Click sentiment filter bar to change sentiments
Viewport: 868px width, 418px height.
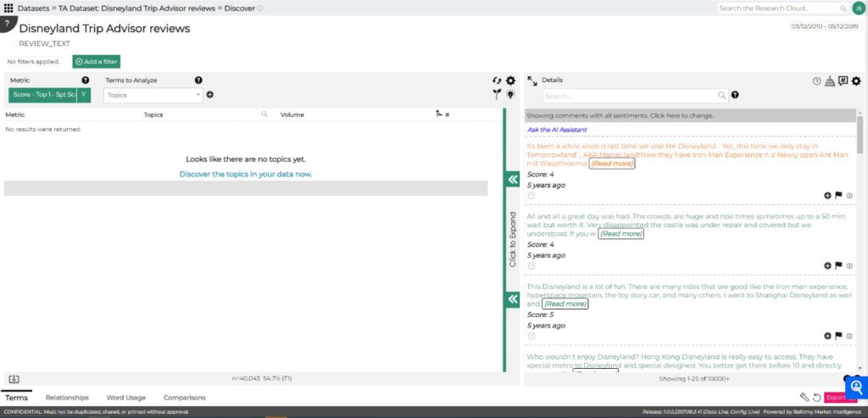(690, 115)
